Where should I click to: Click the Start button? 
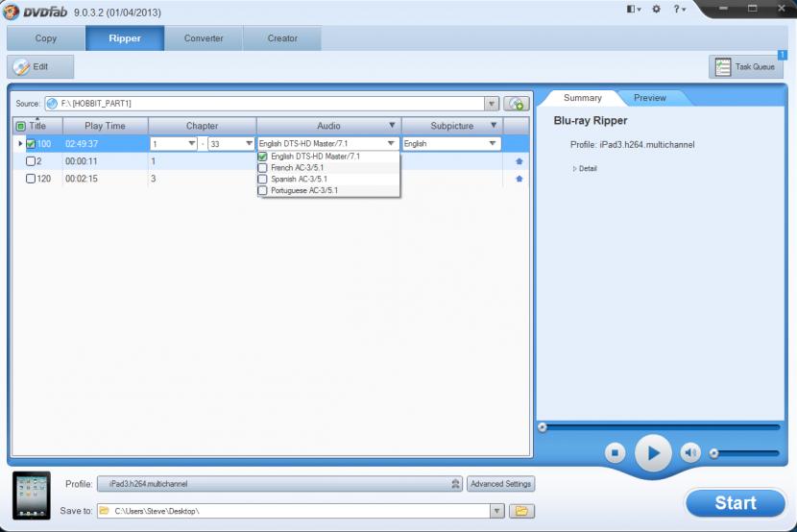(736, 502)
